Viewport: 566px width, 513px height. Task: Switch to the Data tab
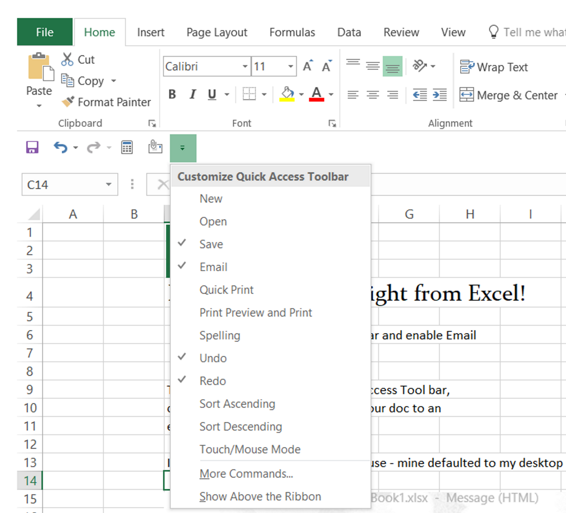[349, 32]
